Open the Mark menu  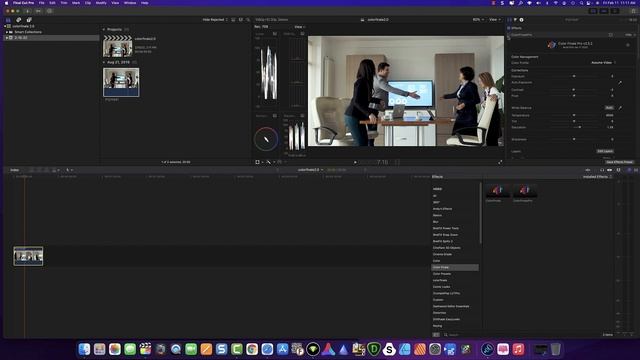76,3
